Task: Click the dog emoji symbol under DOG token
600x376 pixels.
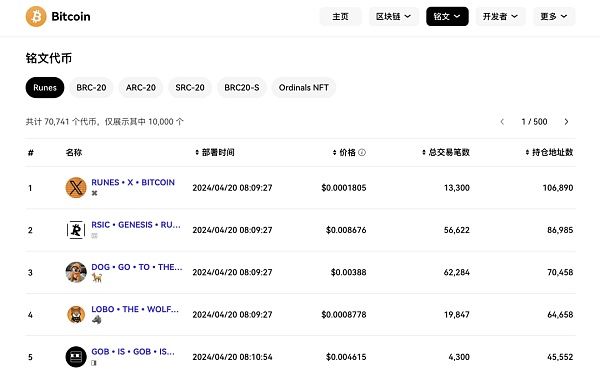Action: [97, 278]
